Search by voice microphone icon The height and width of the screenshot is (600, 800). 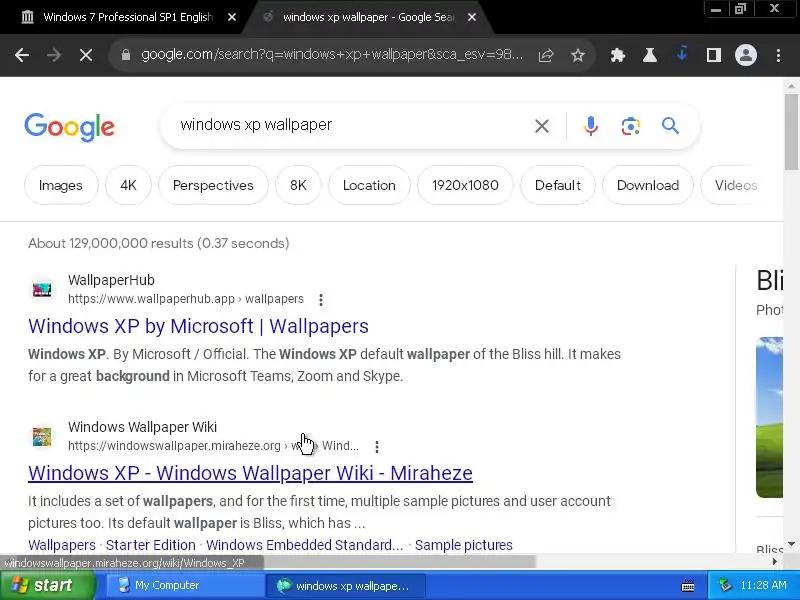tap(591, 126)
